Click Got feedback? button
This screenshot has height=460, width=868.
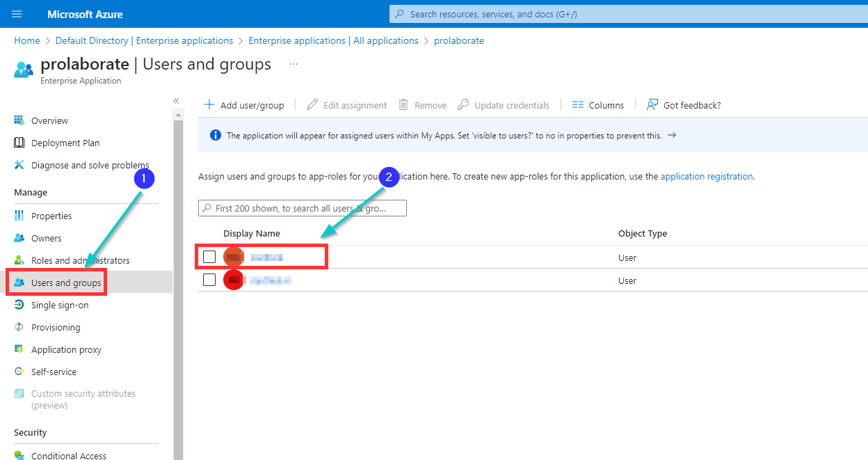click(684, 105)
